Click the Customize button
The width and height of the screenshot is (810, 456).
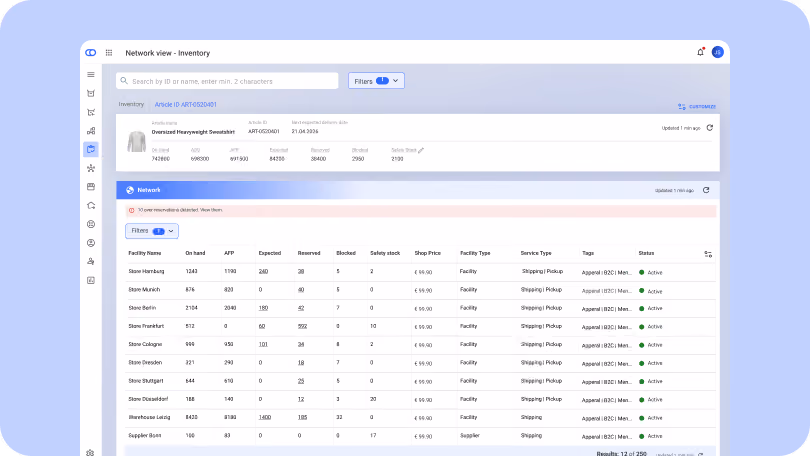697,106
